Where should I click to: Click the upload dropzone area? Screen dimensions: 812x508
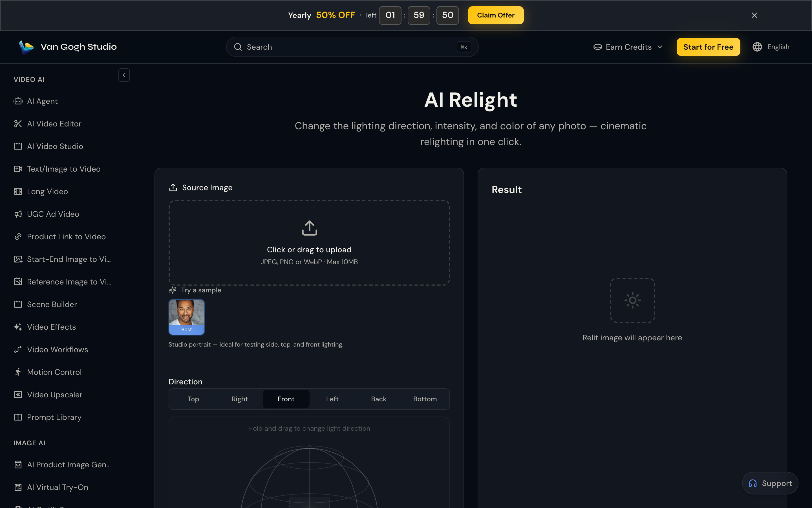click(309, 243)
